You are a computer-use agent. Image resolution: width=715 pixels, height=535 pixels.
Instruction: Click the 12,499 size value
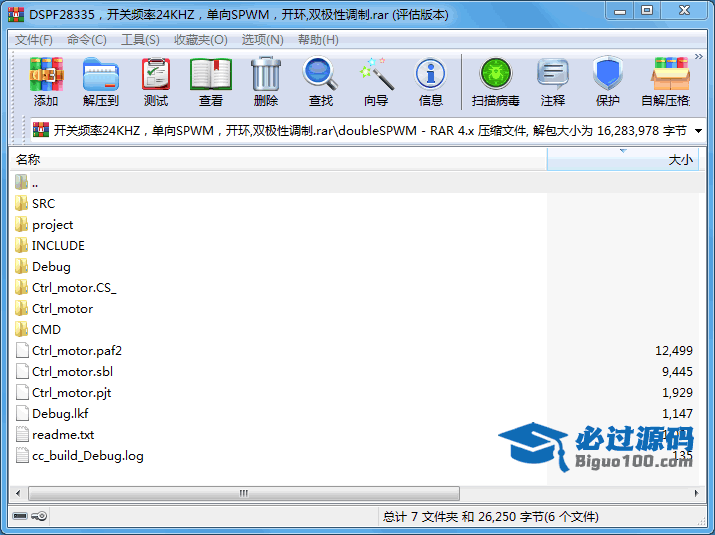tap(674, 350)
